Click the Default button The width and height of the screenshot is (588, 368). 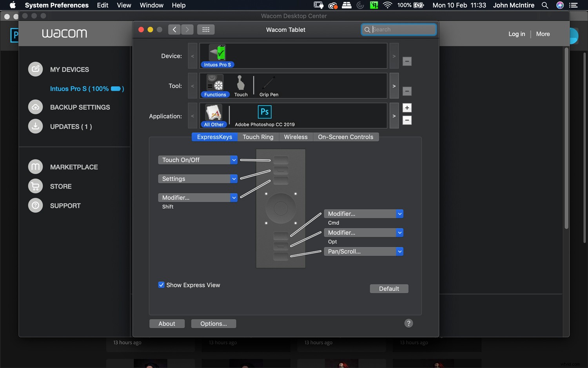point(388,288)
